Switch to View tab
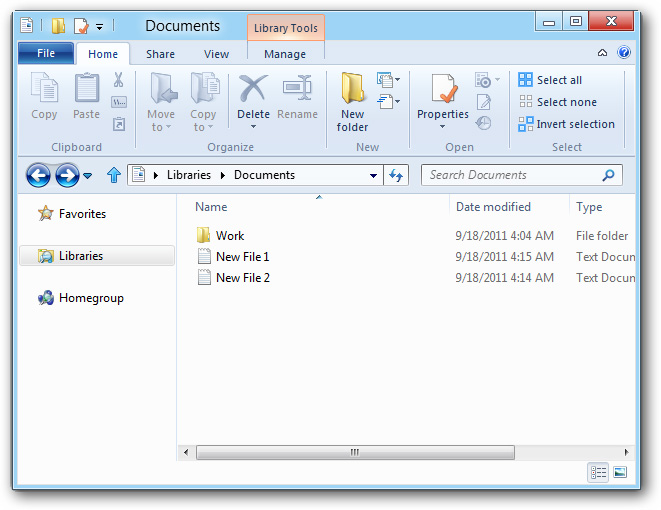Image resolution: width=661 pixels, height=510 pixels. pyautogui.click(x=216, y=54)
